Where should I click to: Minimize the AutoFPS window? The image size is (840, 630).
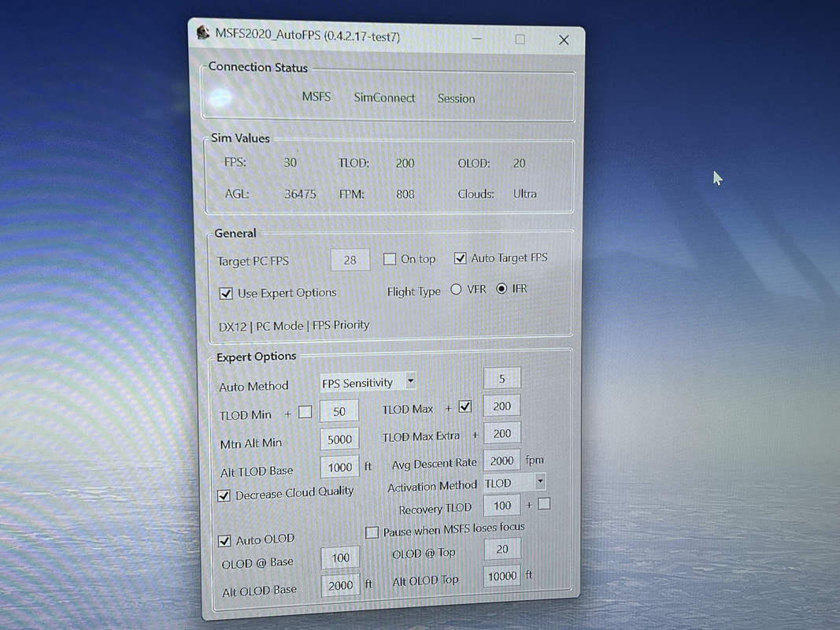(477, 39)
